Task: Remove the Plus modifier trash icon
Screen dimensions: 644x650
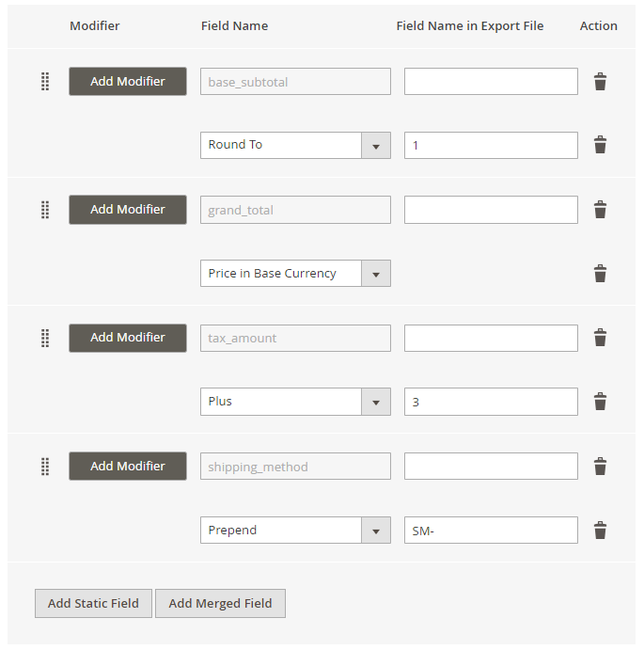Action: coord(600,402)
